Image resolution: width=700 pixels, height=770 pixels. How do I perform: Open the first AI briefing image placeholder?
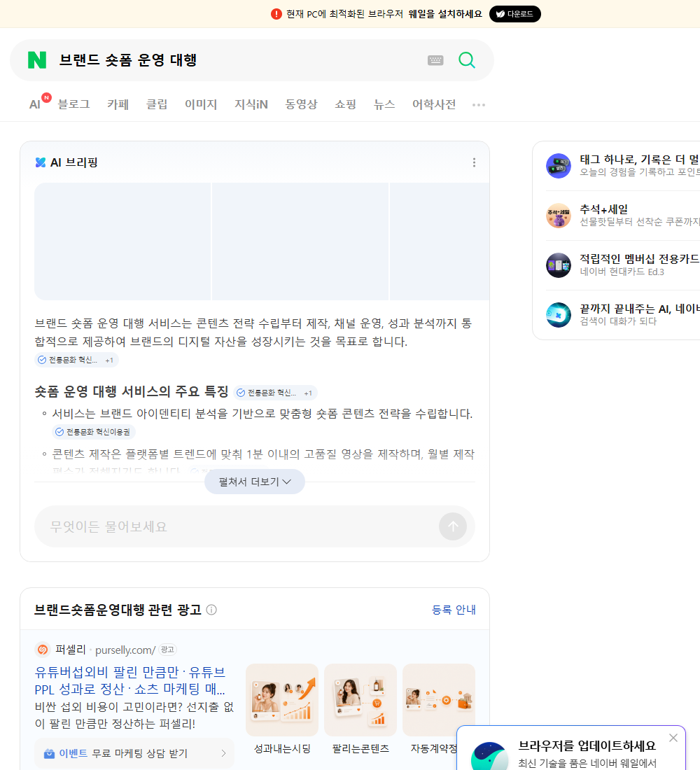[x=122, y=241]
